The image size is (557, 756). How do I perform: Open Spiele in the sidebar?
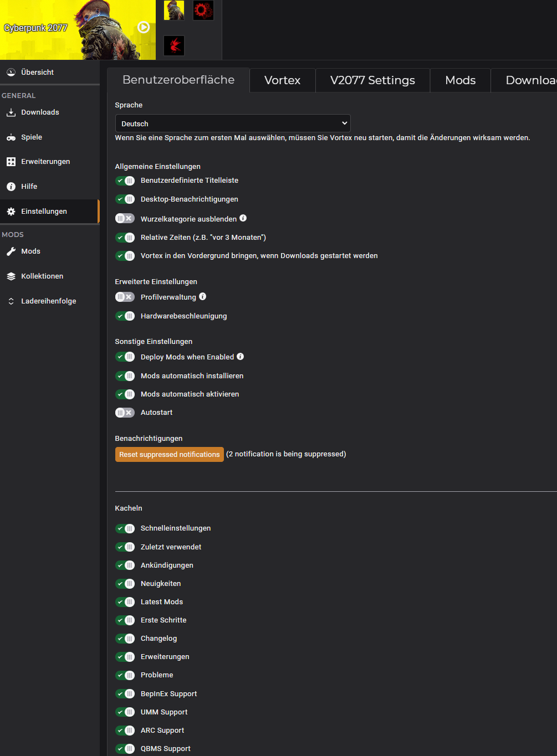tap(50, 137)
